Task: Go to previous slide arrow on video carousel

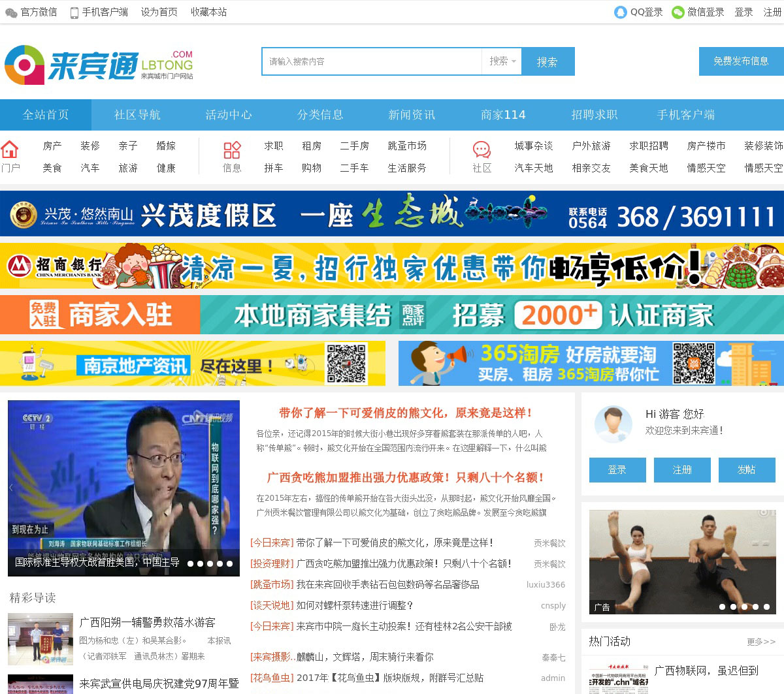Action: 11,488
